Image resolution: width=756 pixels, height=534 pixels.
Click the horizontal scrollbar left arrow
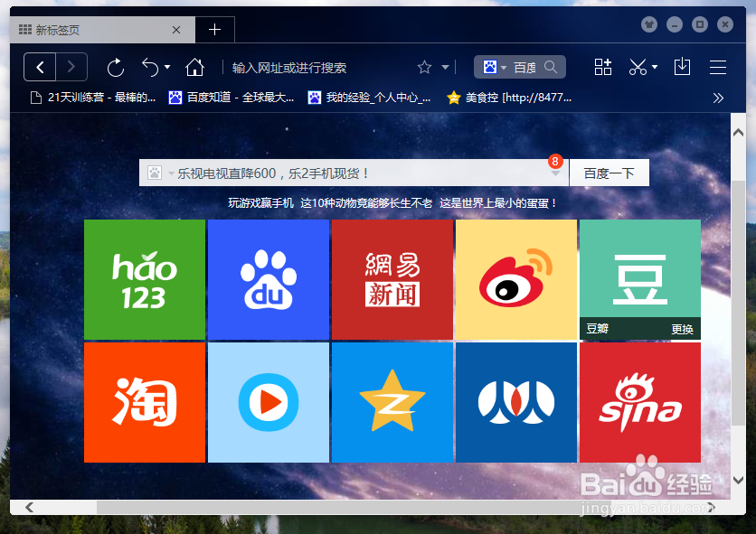point(30,507)
